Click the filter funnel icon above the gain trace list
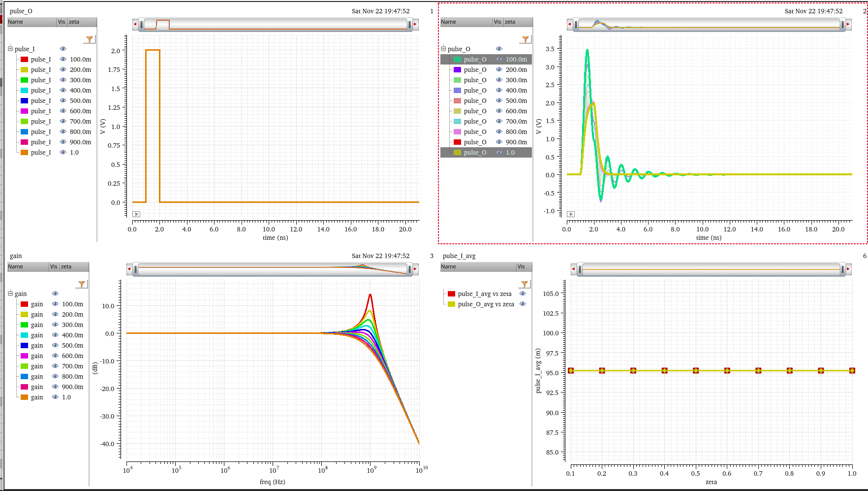Viewport: 868px width, 491px height. tap(82, 284)
